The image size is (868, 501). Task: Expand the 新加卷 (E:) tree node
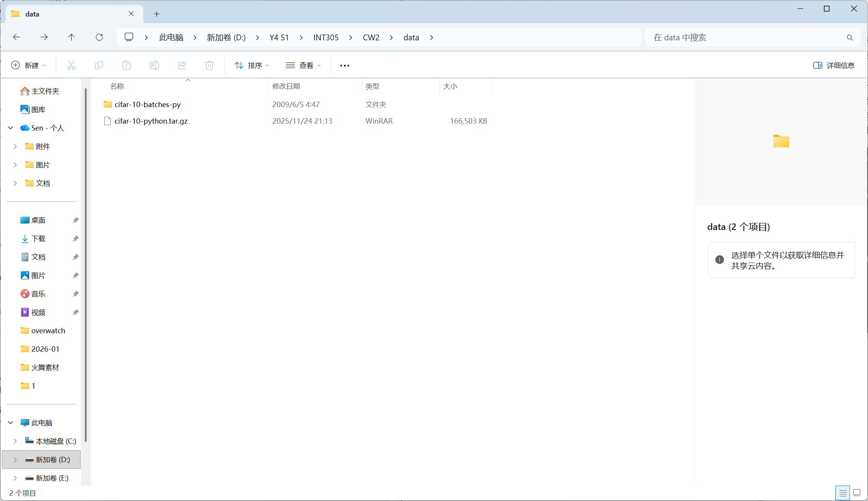coord(15,478)
